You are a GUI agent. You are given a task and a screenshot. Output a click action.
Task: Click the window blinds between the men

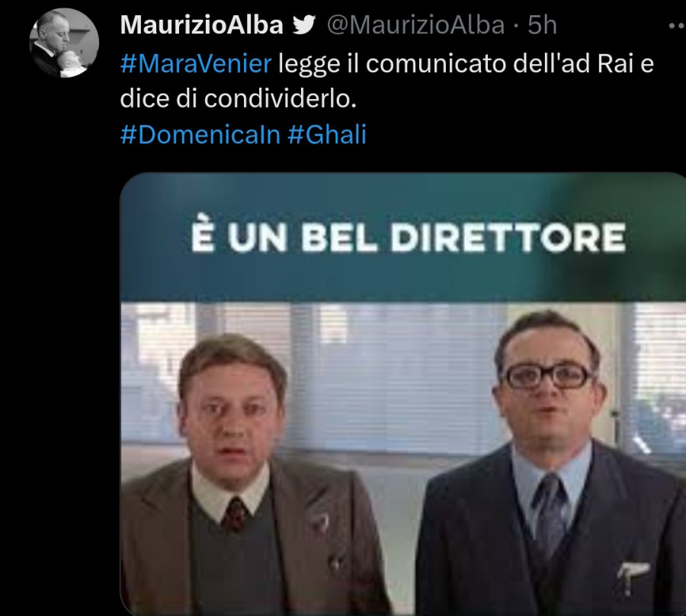(394, 377)
